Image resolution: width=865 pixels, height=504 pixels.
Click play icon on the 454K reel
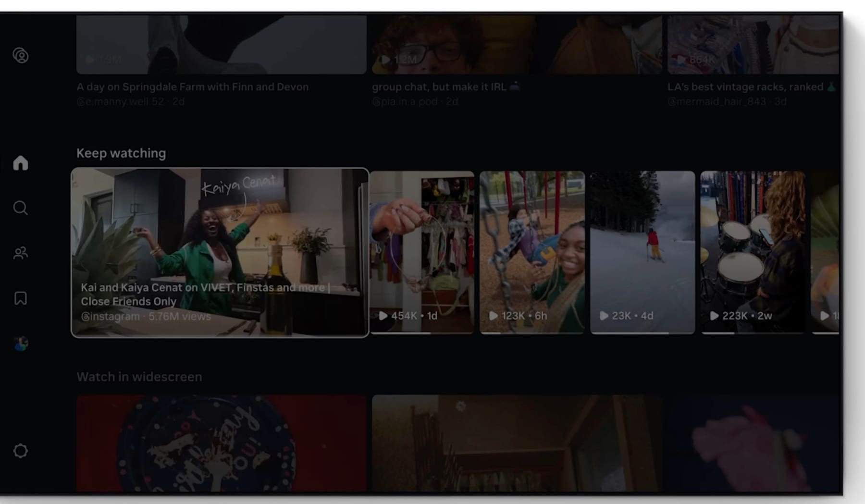[383, 316]
